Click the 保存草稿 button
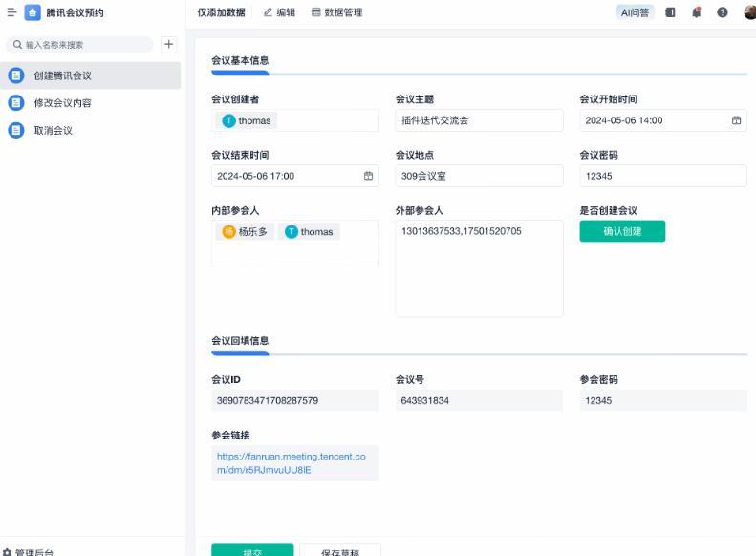The image size is (756, 556). 339,551
